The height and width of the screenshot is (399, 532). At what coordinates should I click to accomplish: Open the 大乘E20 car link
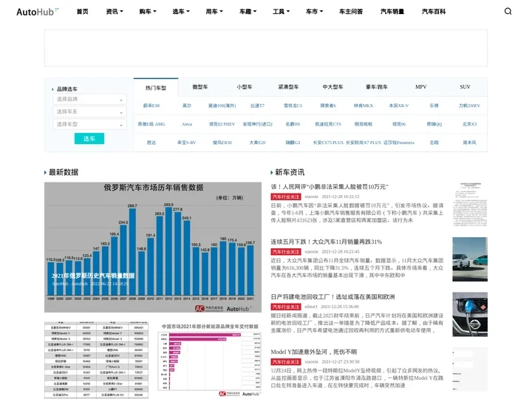point(257,143)
